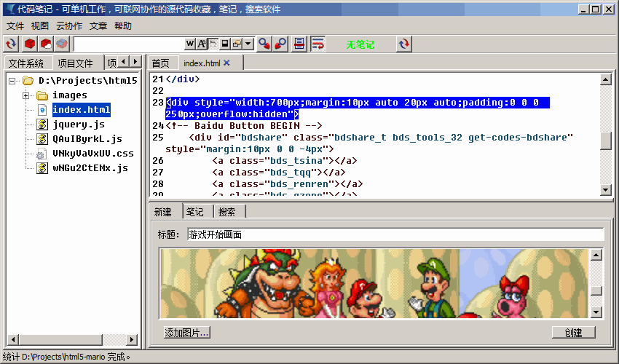Select VNkyVaVxUV.css in the file tree
This screenshot has width=619, height=364.
[x=93, y=154]
